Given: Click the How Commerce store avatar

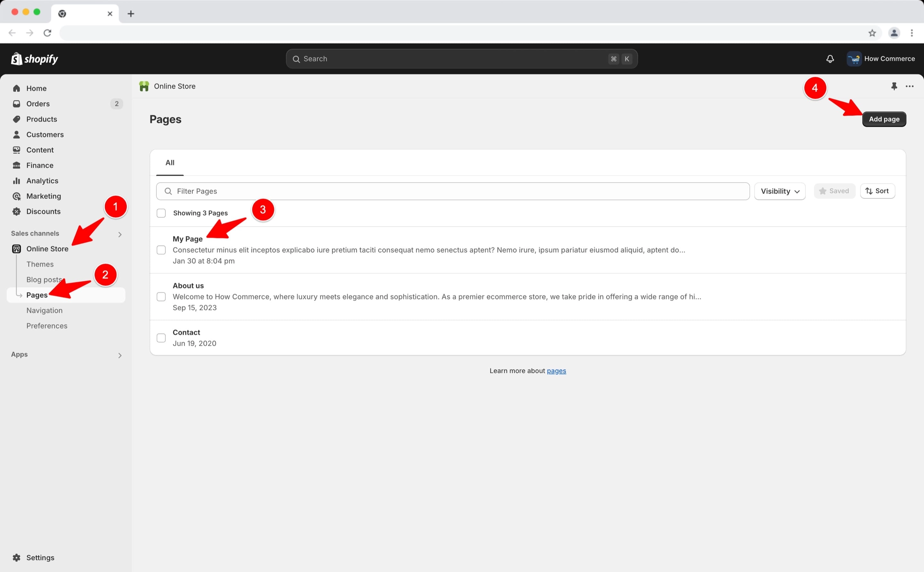Looking at the screenshot, I should point(854,59).
